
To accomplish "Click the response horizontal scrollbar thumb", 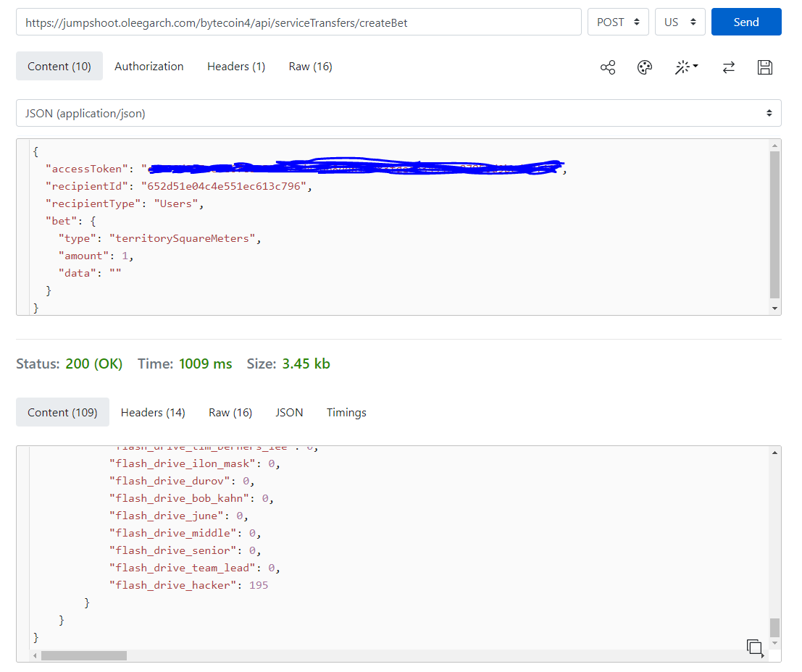I will pyautogui.click(x=84, y=655).
